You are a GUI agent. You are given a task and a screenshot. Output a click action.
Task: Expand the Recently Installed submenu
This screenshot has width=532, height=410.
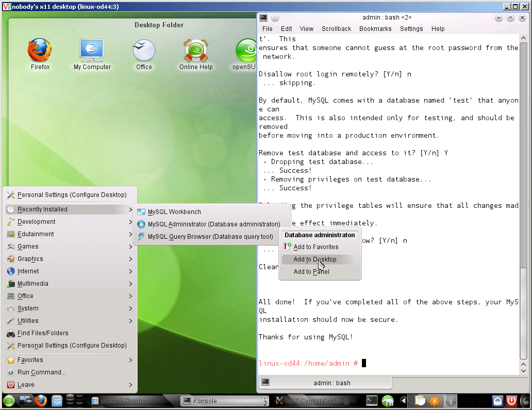70,209
